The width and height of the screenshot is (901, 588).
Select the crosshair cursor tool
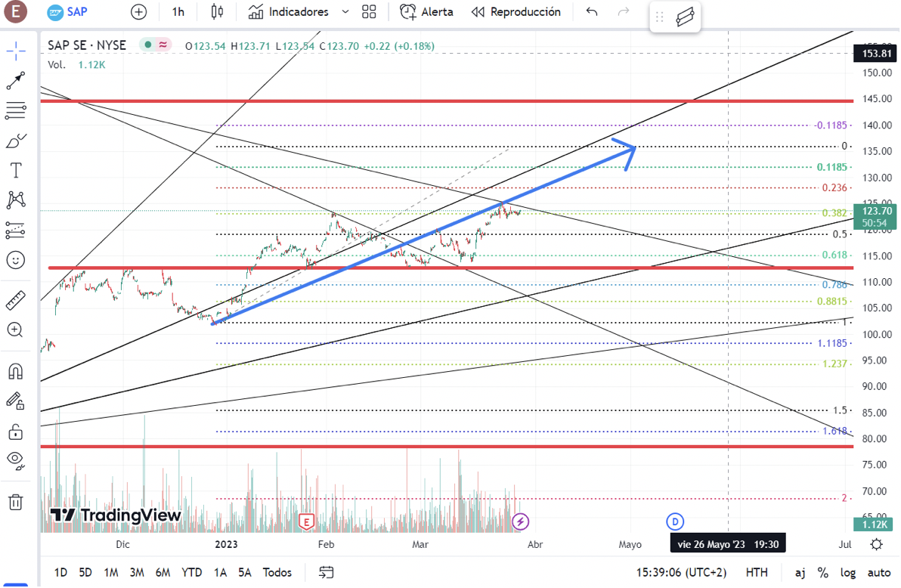pyautogui.click(x=16, y=51)
